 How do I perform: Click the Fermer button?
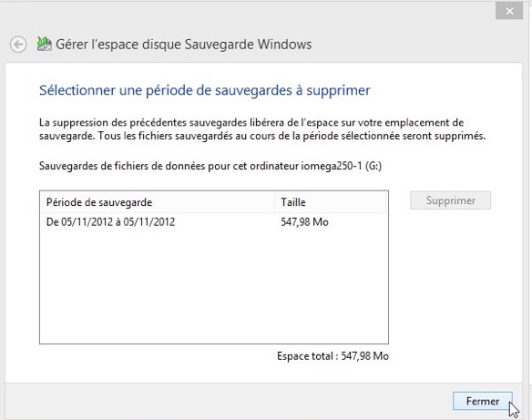tap(483, 401)
